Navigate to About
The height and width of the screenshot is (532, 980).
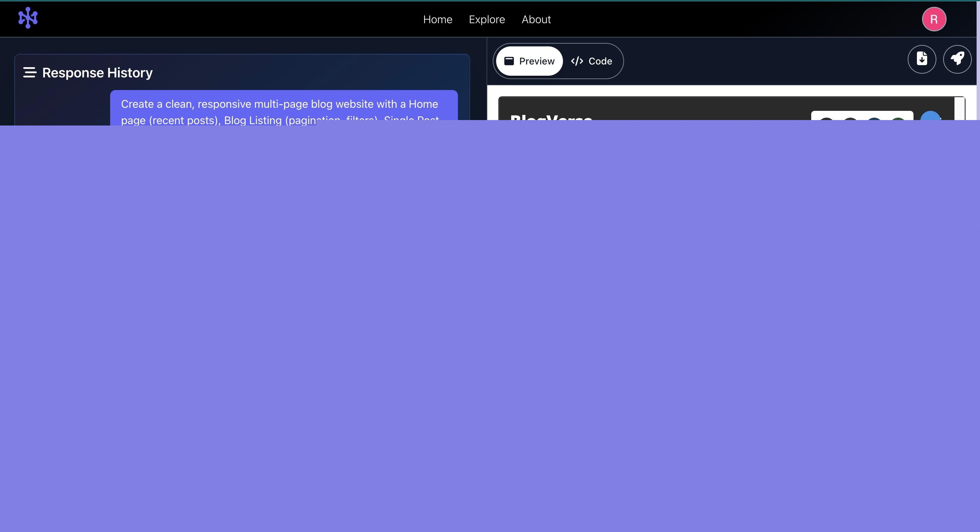(x=536, y=19)
